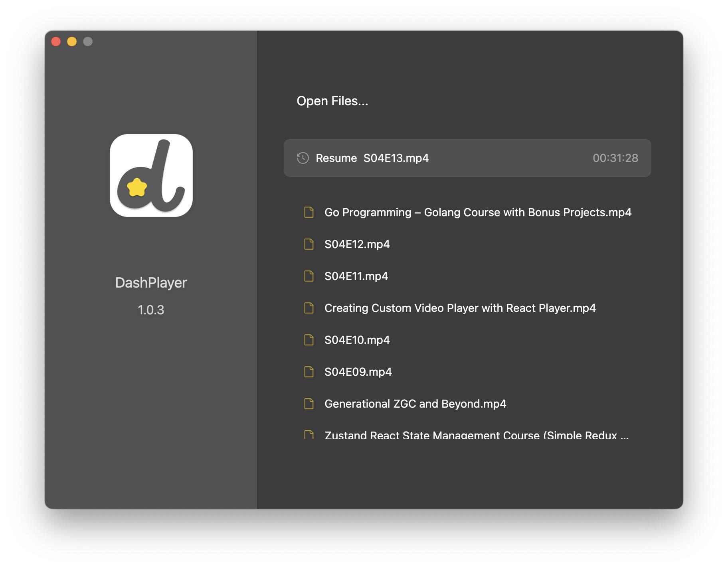Click the file icon beside S04E10.mp4
Viewport: 728px width, 568px height.
(308, 340)
